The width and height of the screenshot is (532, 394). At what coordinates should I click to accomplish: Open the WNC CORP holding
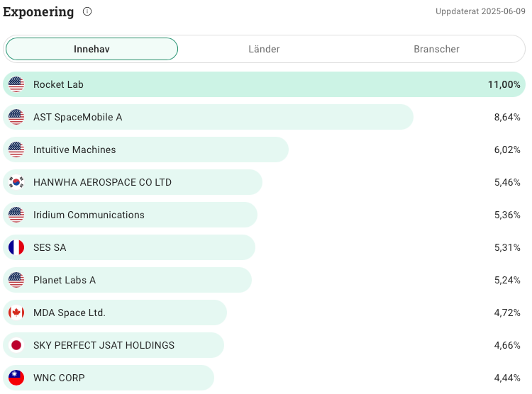click(264, 378)
